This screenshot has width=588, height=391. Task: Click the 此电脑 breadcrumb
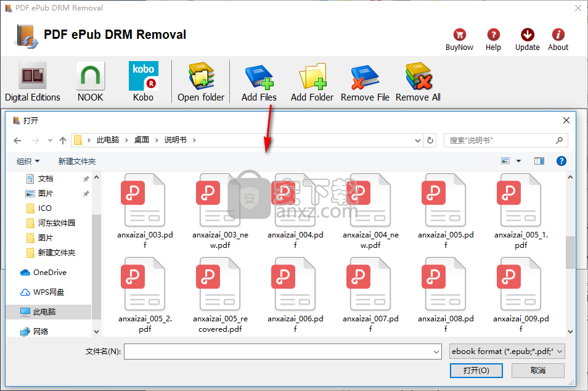click(108, 140)
